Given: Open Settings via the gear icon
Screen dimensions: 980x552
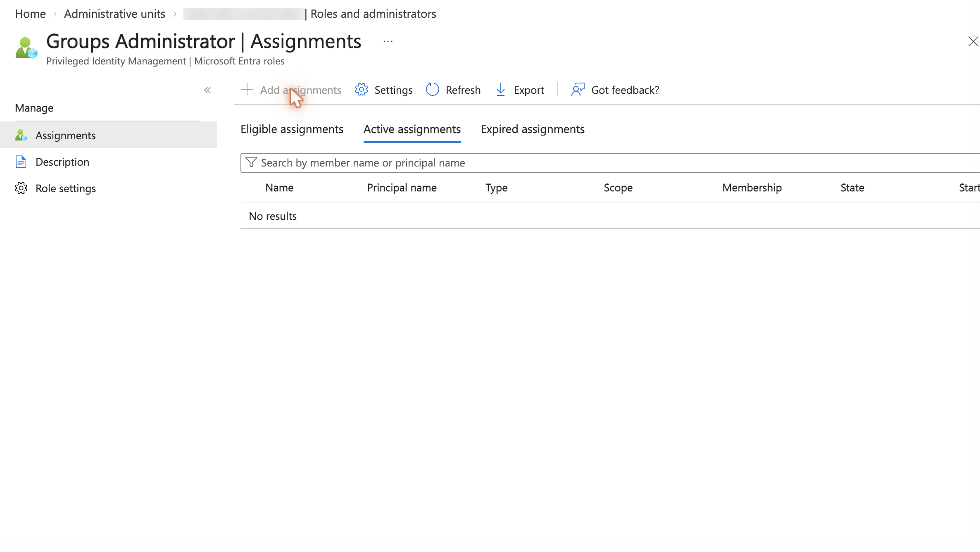Looking at the screenshot, I should pos(361,89).
